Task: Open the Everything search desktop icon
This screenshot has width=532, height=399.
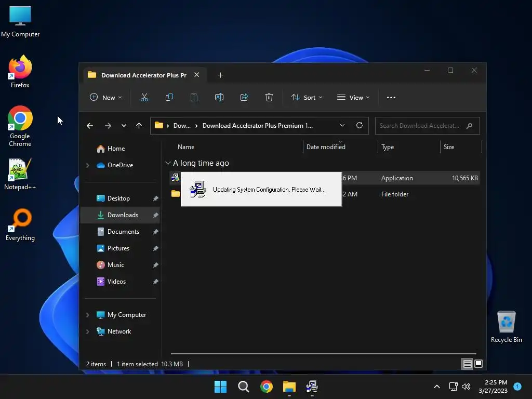Action: pos(20,224)
